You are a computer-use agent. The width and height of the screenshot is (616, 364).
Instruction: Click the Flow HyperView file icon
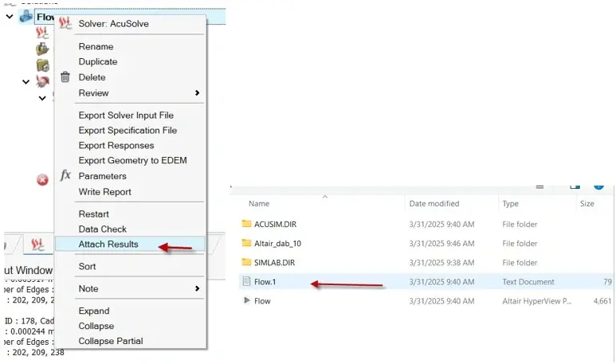246,300
